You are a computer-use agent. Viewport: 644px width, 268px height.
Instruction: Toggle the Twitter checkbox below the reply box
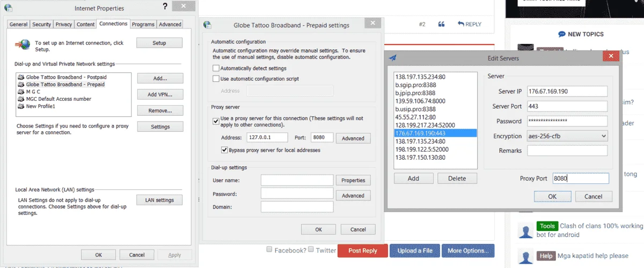[x=311, y=249]
